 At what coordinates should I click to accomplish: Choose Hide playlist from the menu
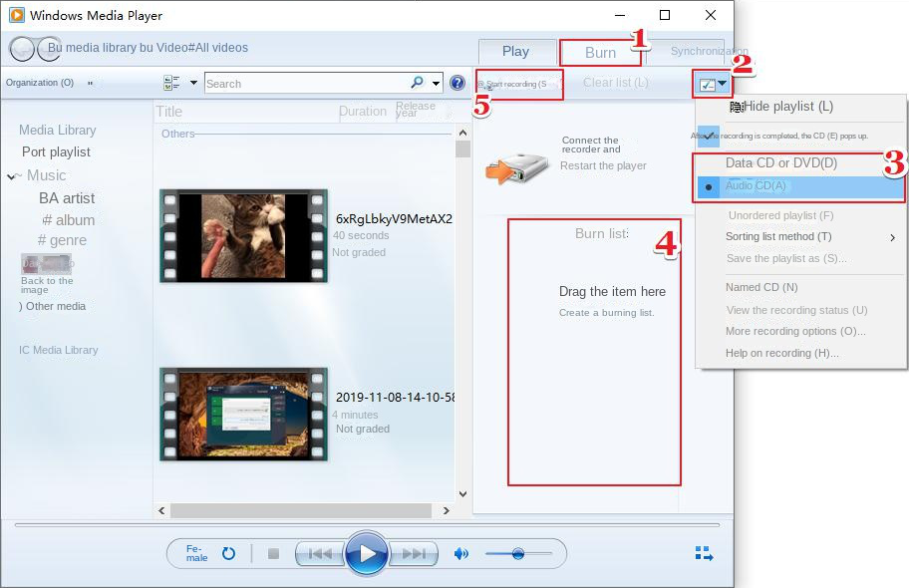coord(787,106)
